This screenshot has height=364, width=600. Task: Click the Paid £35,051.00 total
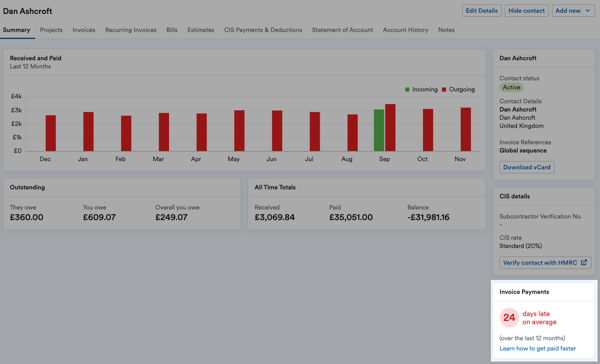click(351, 217)
